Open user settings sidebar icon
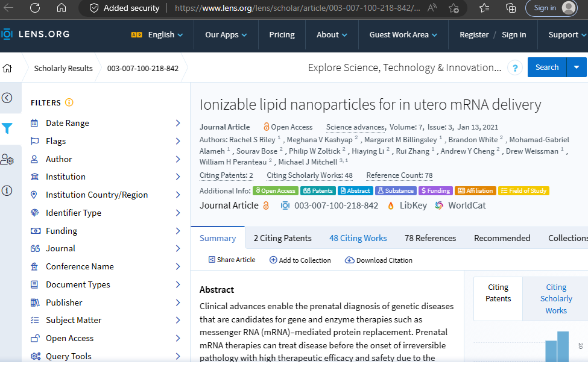 (7, 159)
